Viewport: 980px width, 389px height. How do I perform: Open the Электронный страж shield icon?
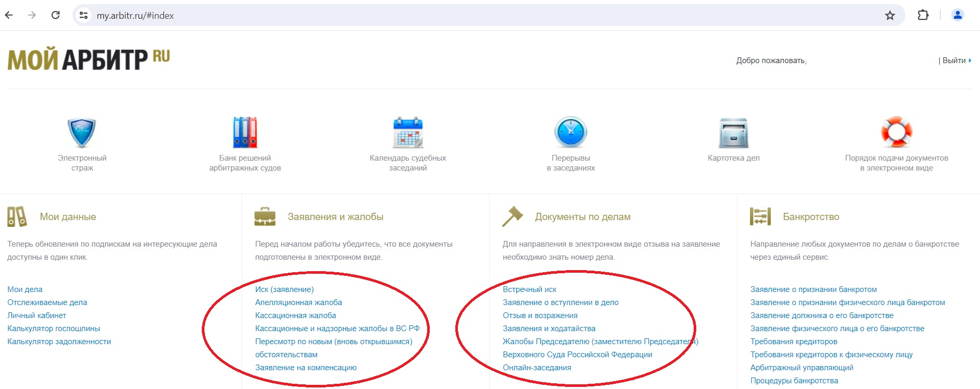pos(82,132)
